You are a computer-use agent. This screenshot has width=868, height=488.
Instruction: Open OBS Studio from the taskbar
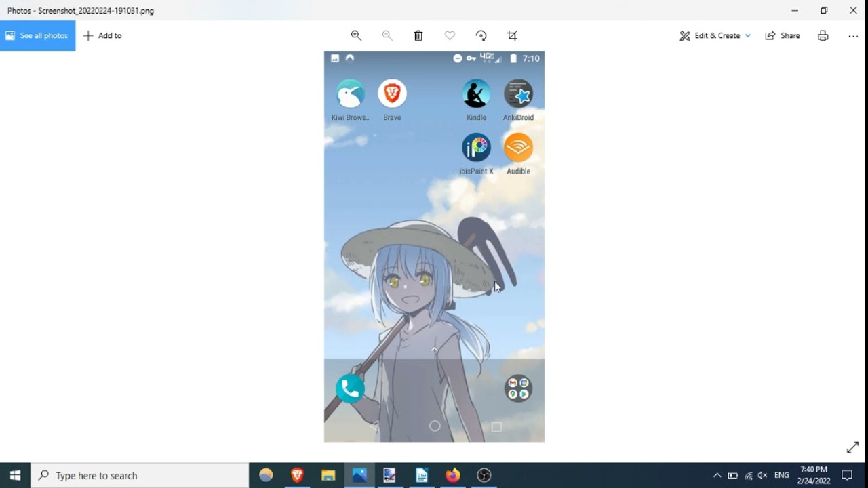coord(484,475)
